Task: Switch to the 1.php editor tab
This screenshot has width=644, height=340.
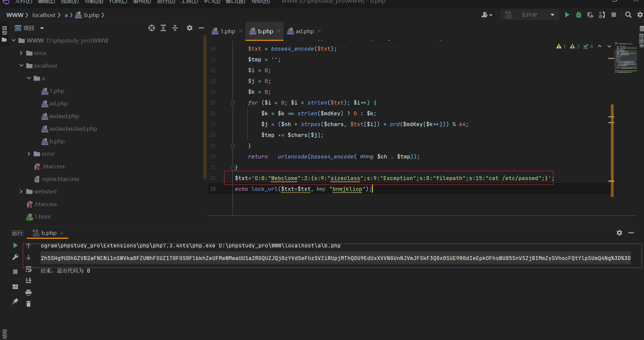Action: (227, 31)
